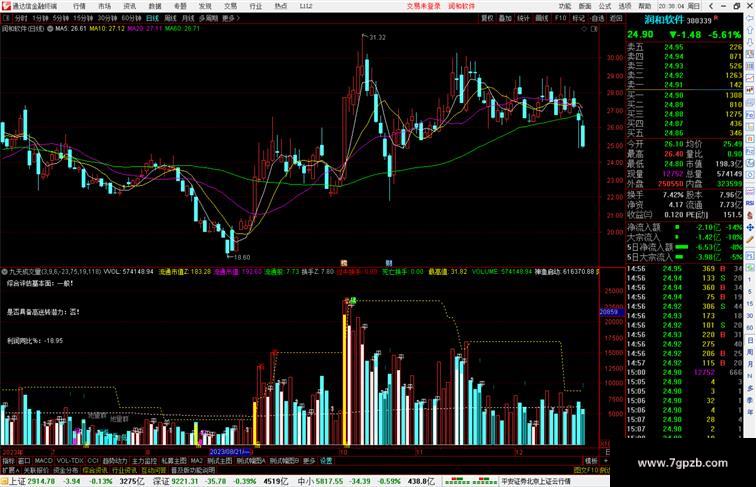Add stock via 自选 button
Image resolution: width=756 pixels, height=487 pixels.
coord(597,18)
